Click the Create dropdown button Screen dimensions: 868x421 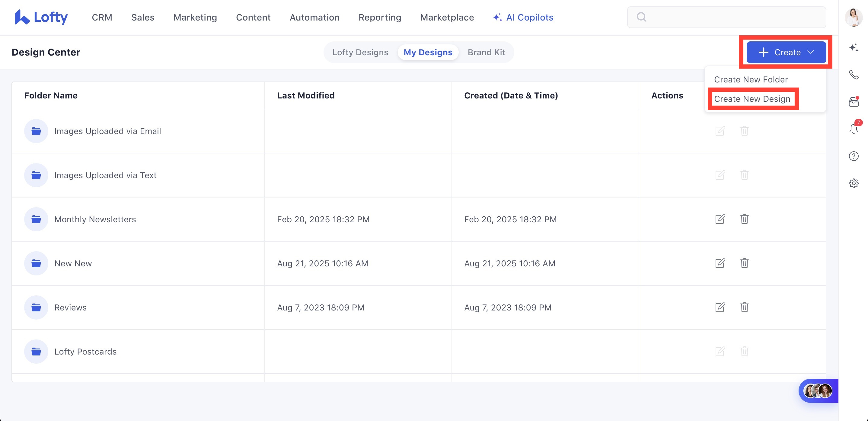(x=786, y=52)
